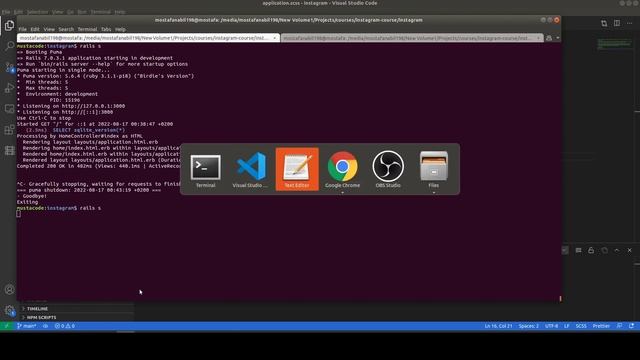640x360 pixels.
Task: Open VS Code Explorer sidebar icon
Action: (x=9, y=26)
